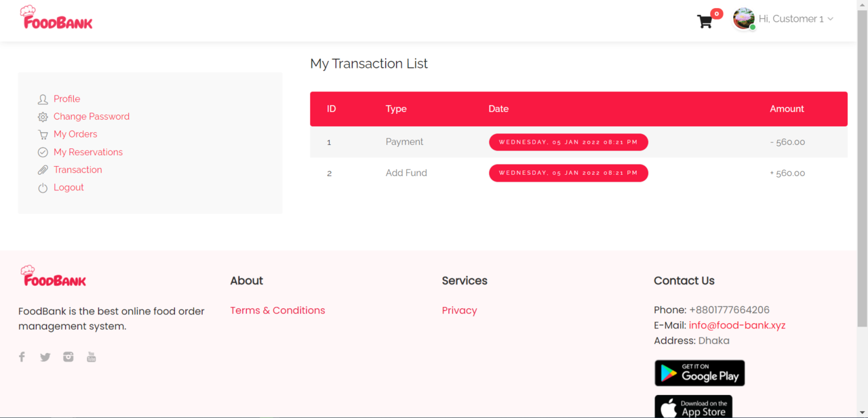The height and width of the screenshot is (418, 868).
Task: Open the Profile icon in sidebar
Action: pyautogui.click(x=43, y=99)
